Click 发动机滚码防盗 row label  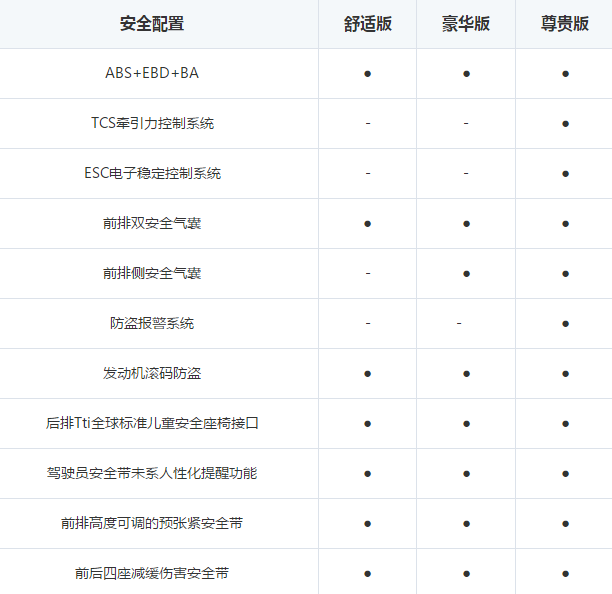tap(152, 373)
